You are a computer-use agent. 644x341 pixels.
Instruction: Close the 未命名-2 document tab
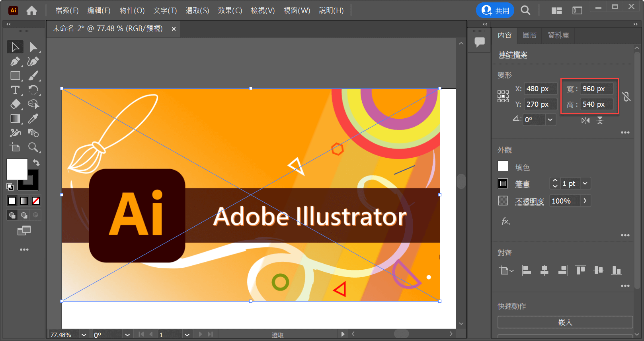[x=174, y=29]
